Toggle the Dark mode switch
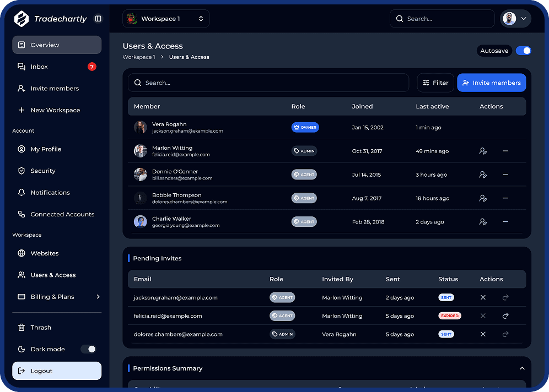This screenshot has height=392, width=549. tap(88, 349)
